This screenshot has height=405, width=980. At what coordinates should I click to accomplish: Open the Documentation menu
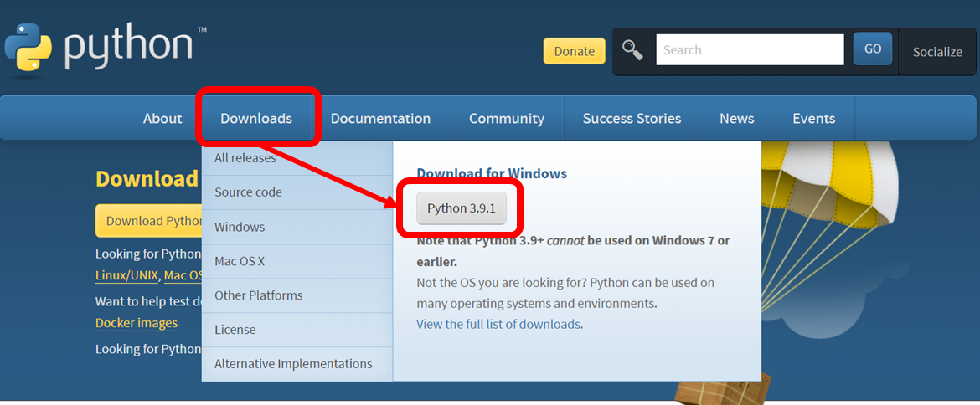pos(380,119)
